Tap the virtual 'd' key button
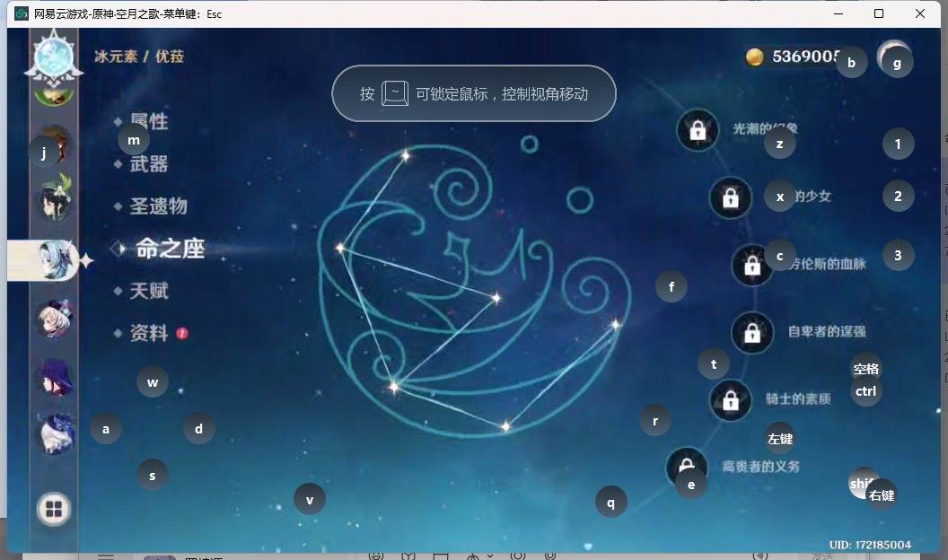This screenshot has width=948, height=560. point(199,429)
